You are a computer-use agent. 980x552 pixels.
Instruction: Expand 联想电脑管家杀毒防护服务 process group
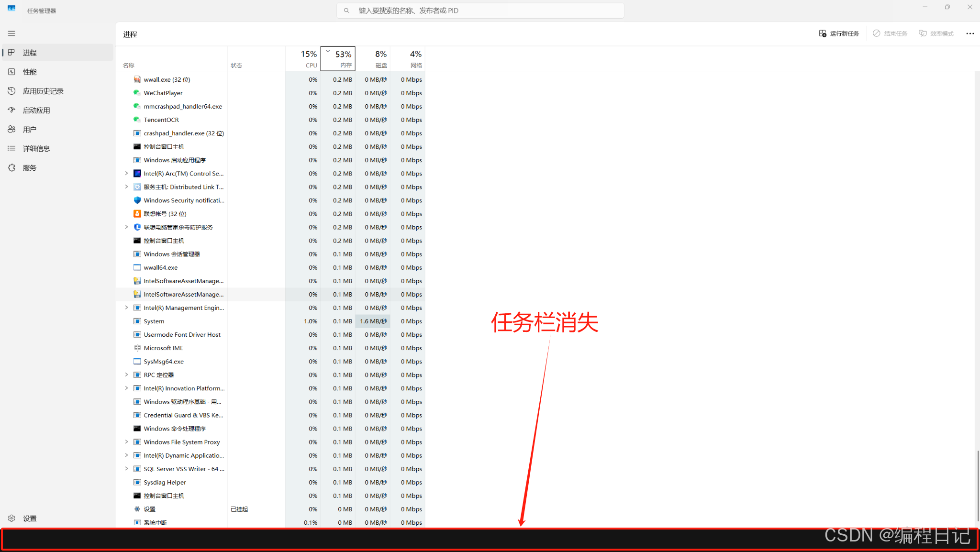click(x=126, y=227)
